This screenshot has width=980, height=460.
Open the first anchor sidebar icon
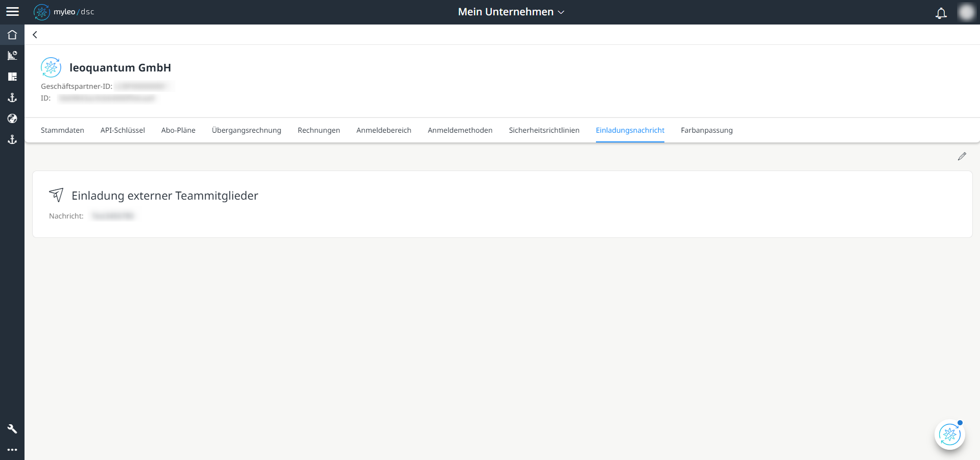pos(12,98)
